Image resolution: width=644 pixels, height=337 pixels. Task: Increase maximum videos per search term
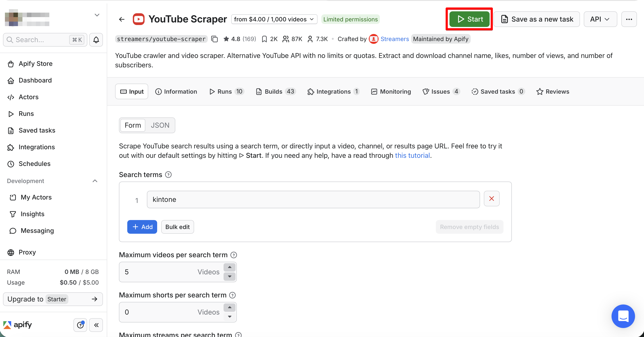[230, 267]
